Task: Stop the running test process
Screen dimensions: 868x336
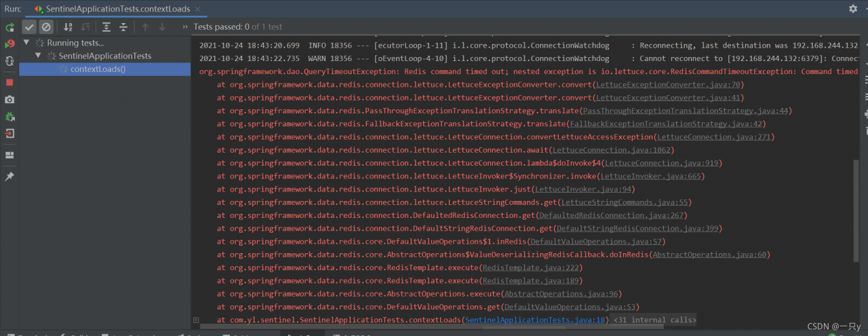Action: pos(9,82)
